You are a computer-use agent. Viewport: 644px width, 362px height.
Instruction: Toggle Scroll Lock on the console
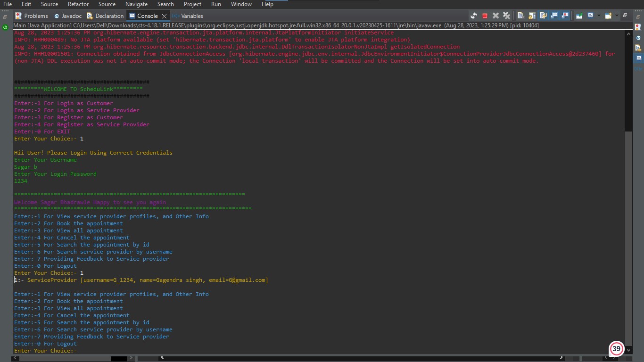pyautogui.click(x=531, y=16)
